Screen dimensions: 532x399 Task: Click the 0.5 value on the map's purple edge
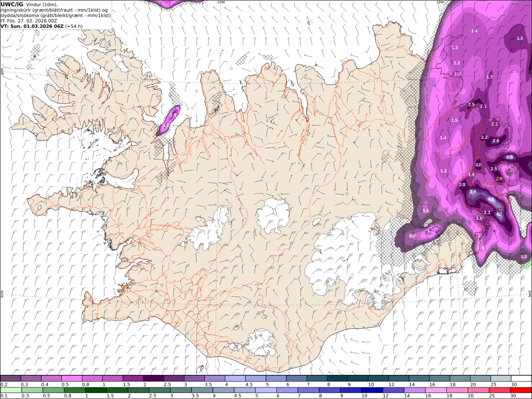coord(426,211)
